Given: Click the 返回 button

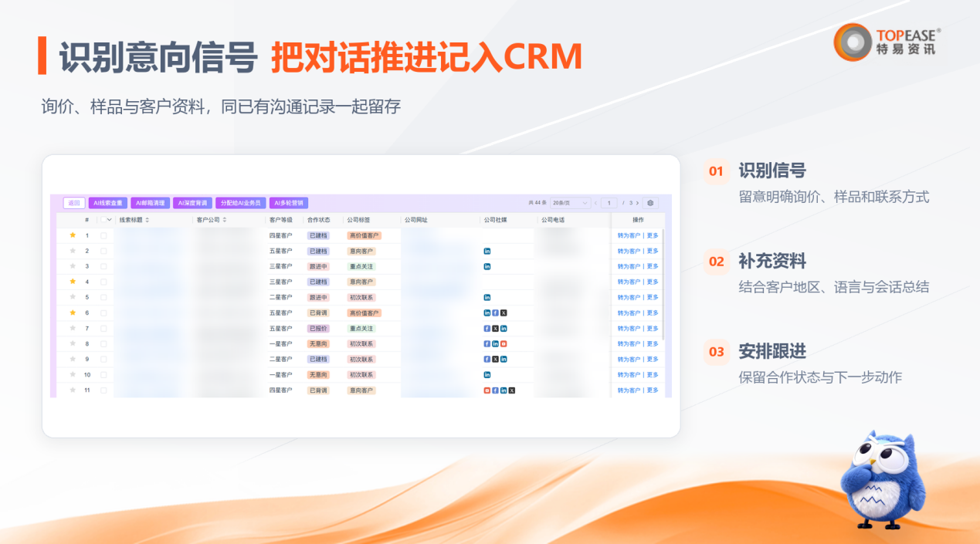Looking at the screenshot, I should pos(74,203).
